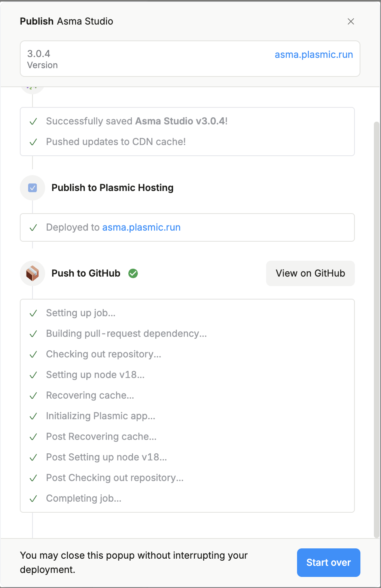The height and width of the screenshot is (588, 381).
Task: Close the Publish Asma Studio popup
Action: click(351, 21)
